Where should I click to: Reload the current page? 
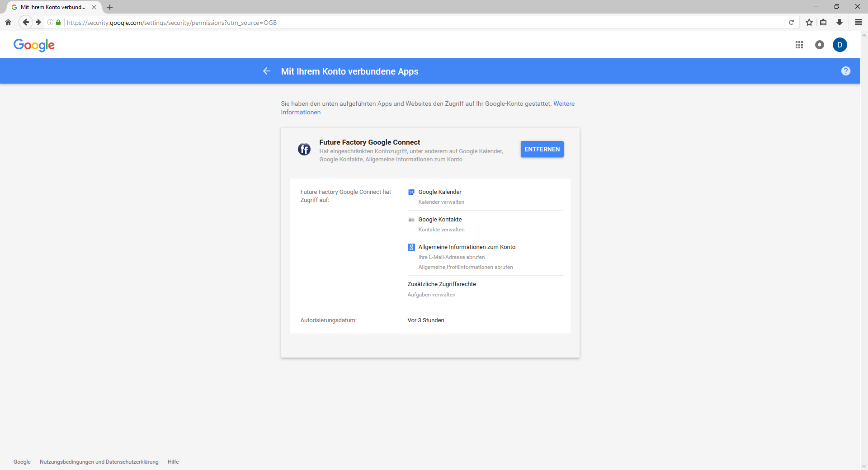792,22
